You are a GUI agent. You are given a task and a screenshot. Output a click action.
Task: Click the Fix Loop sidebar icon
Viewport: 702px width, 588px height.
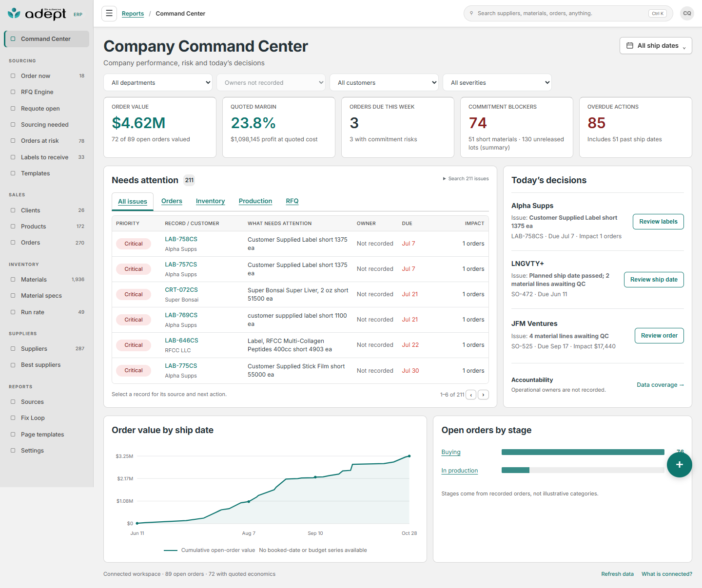pos(13,418)
